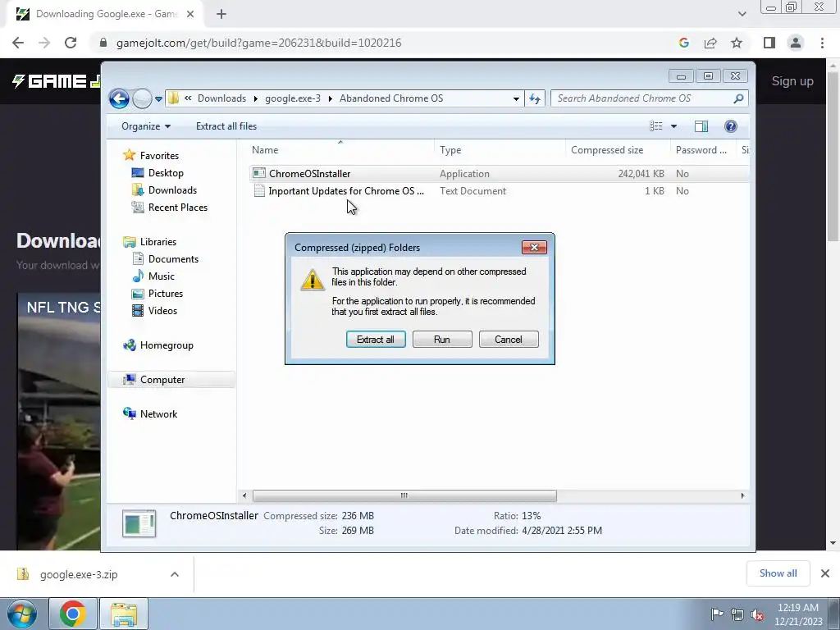Image resolution: width=840 pixels, height=630 pixels.
Task: Click the Change your view icon
Action: 655,126
